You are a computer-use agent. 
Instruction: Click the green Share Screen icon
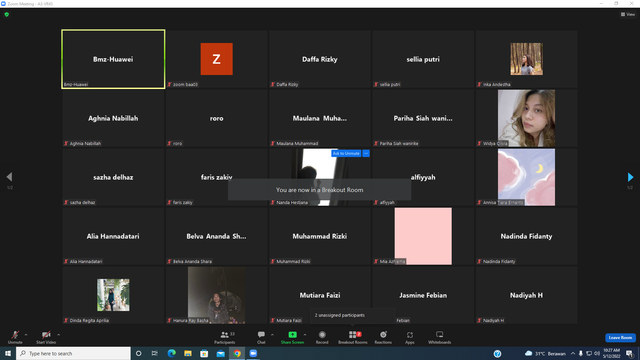pos(292,335)
